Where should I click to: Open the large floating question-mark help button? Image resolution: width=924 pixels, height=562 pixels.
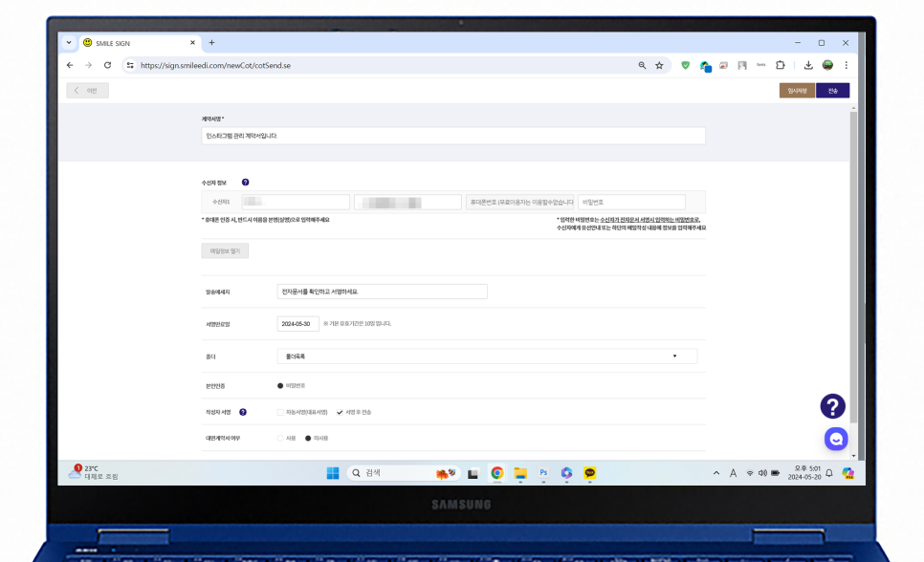click(x=833, y=406)
